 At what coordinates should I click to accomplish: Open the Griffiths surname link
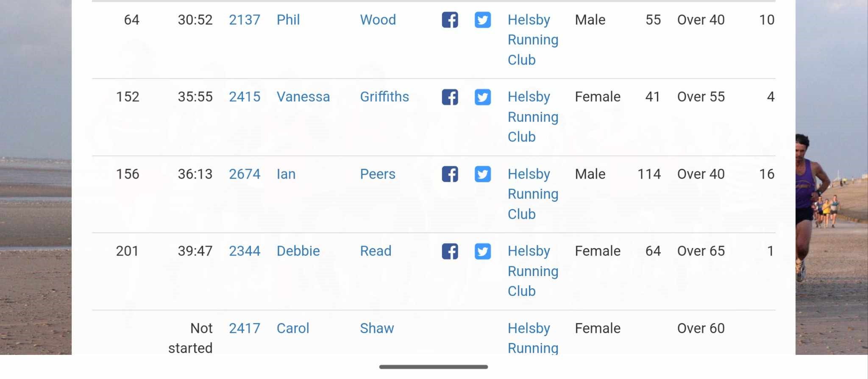pyautogui.click(x=384, y=97)
